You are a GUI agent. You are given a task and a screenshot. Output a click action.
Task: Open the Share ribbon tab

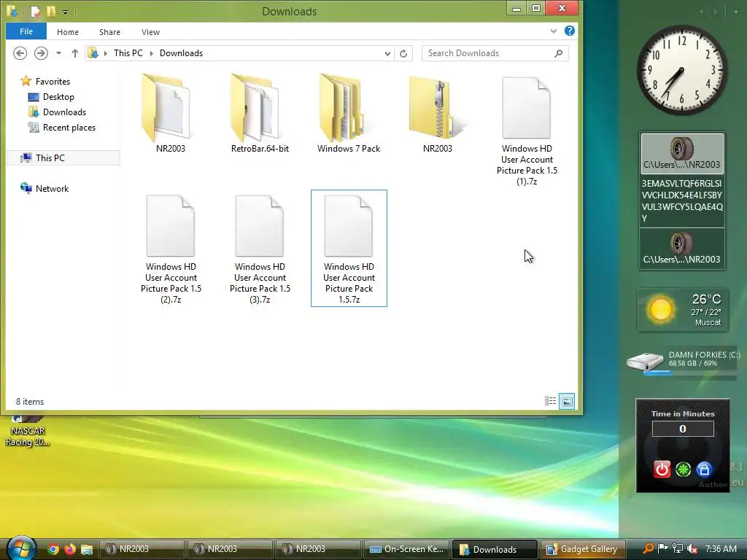pos(109,32)
